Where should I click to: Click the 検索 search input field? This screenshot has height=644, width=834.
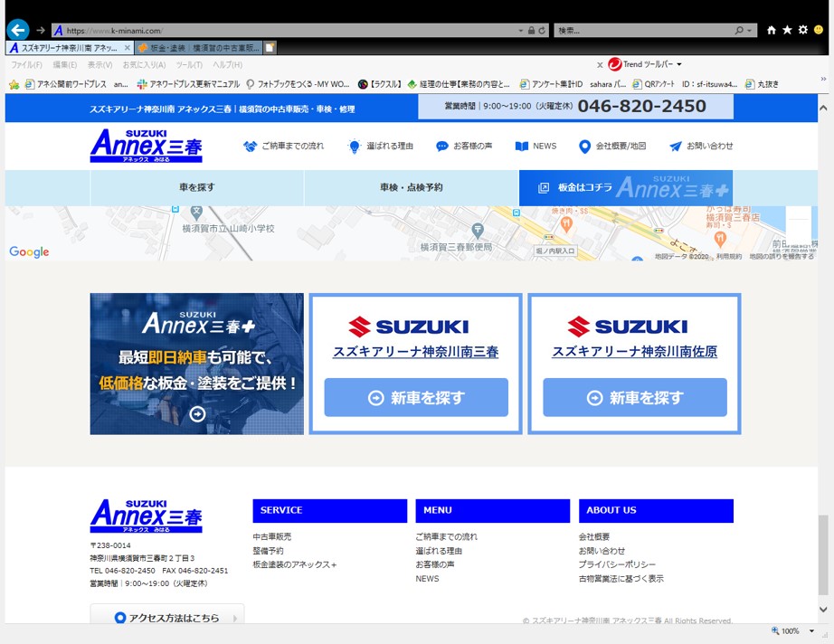643,31
